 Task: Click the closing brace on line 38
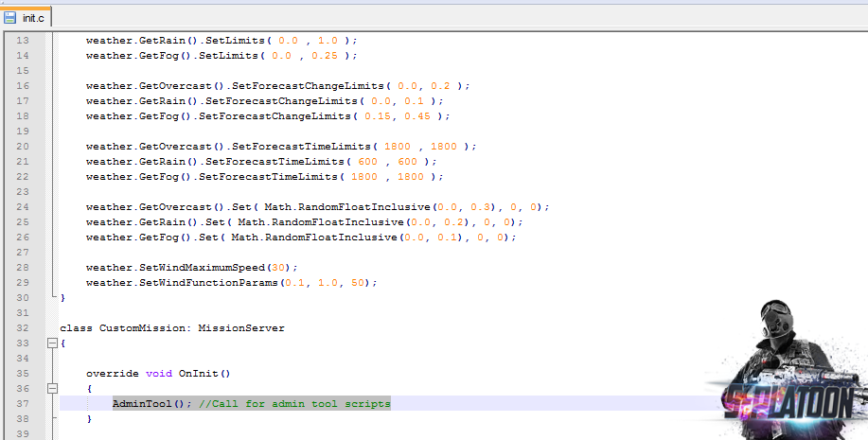[x=89, y=419]
